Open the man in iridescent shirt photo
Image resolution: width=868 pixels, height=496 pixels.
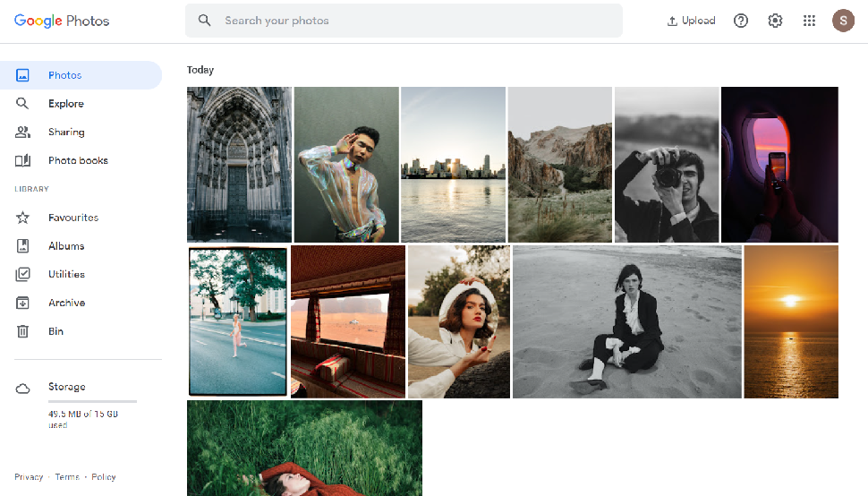[x=346, y=165]
